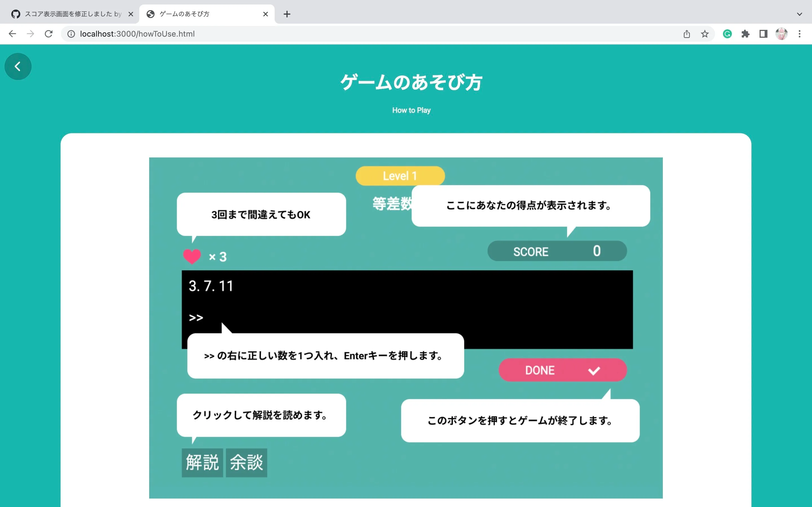Click the browser profile avatar

pyautogui.click(x=782, y=34)
